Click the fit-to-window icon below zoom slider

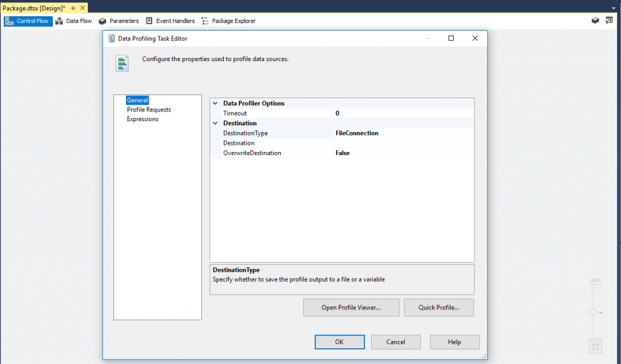click(x=595, y=346)
